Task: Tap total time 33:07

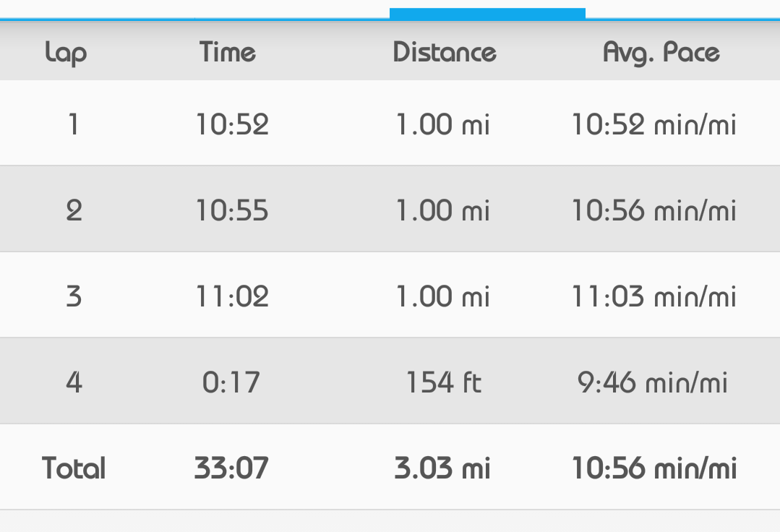Action: (231, 468)
